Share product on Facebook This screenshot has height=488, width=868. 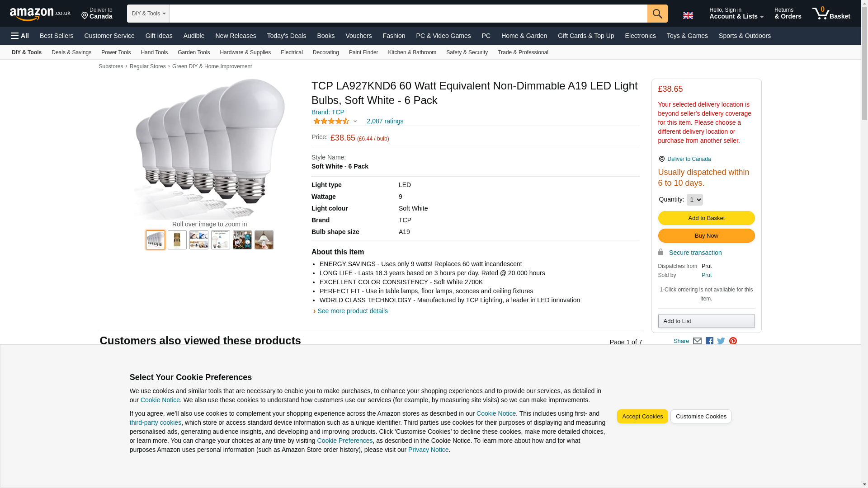[709, 342]
